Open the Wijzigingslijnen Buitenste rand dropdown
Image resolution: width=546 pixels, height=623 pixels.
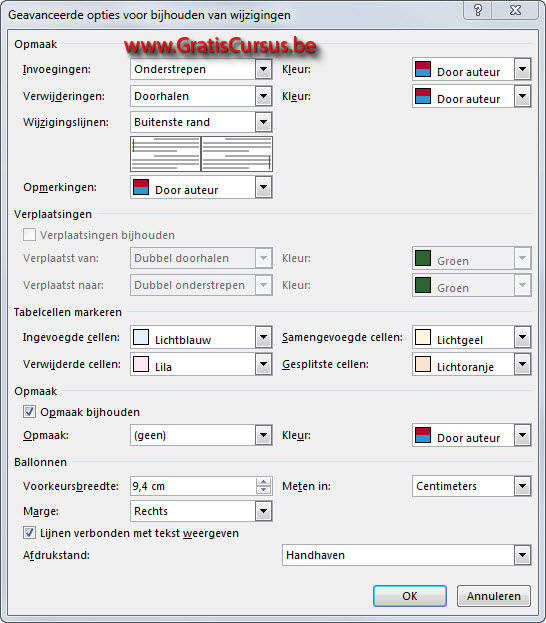point(201,122)
